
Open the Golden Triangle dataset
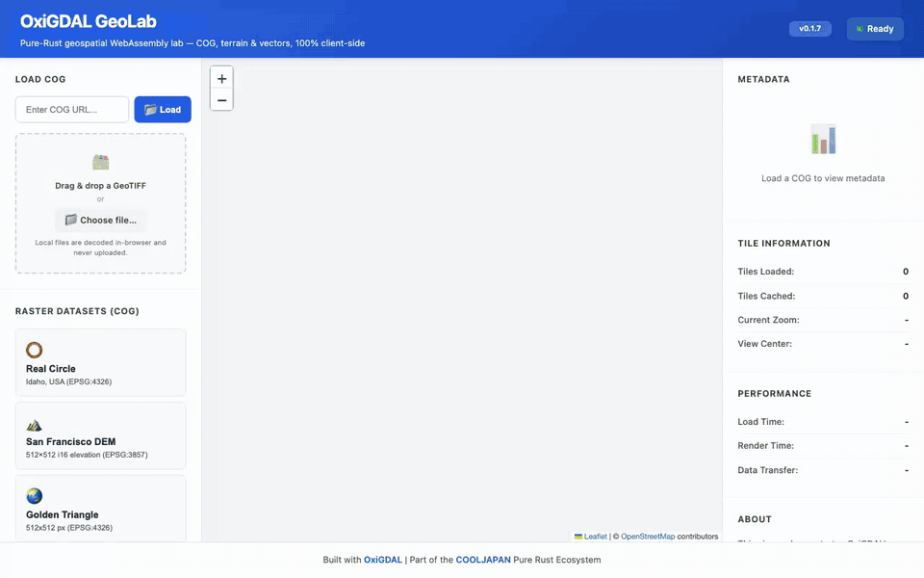[x=101, y=509]
